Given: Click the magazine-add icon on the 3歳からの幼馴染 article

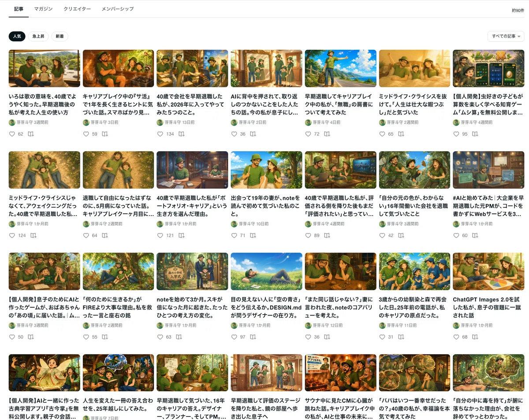Looking at the screenshot, I should click(x=401, y=337).
